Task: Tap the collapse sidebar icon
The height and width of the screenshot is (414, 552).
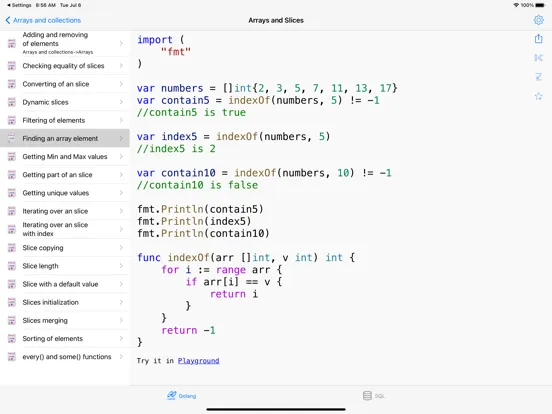Action: (538, 57)
